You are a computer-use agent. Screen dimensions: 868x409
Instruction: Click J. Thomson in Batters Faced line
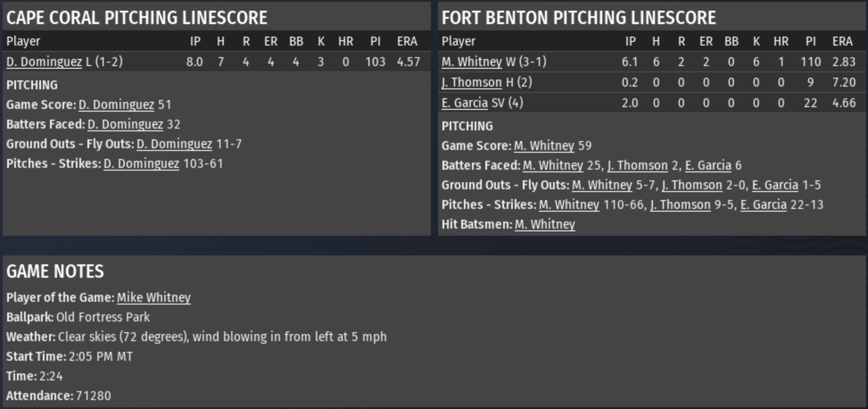coord(637,165)
